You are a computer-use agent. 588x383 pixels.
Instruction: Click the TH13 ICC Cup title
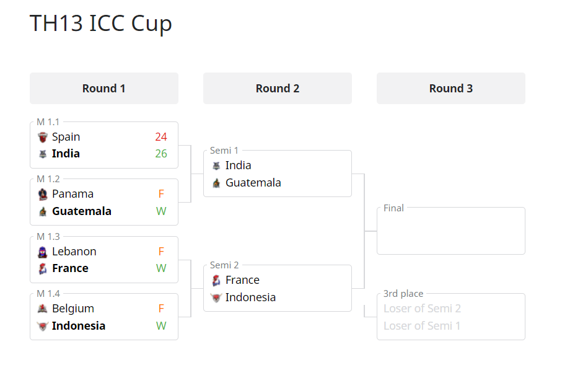[100, 24]
